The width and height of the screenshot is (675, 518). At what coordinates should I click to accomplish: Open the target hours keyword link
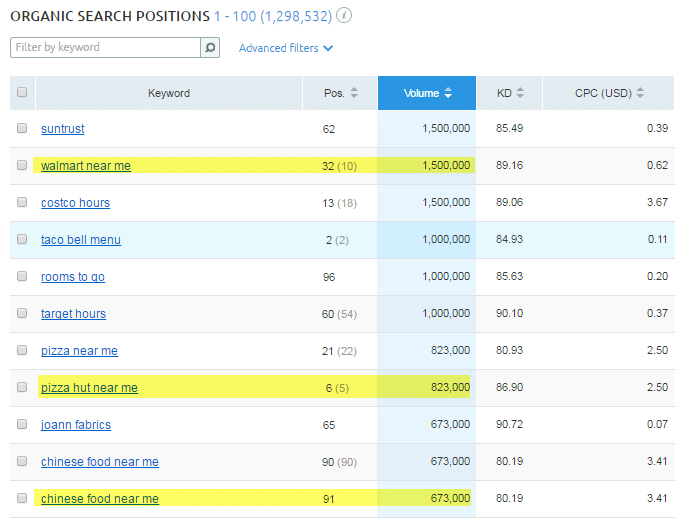[73, 314]
